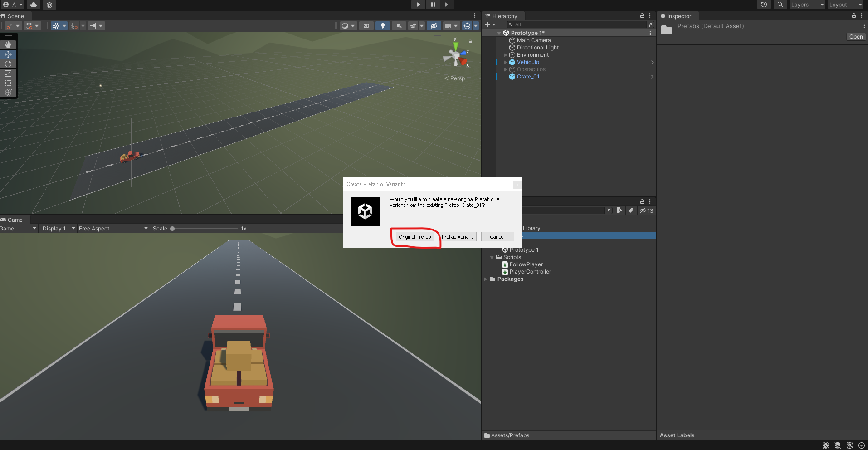This screenshot has height=450, width=868.
Task: Click the Play button
Action: [x=418, y=5]
